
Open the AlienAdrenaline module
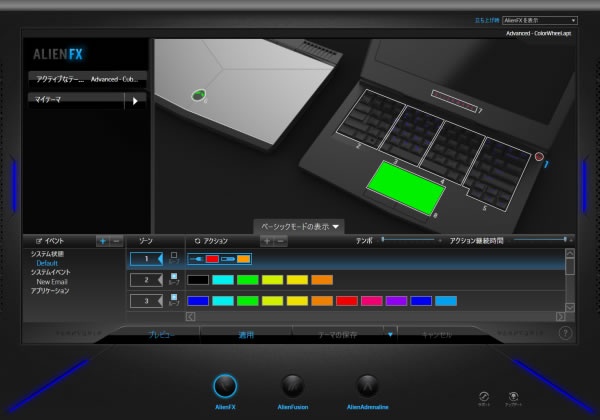(368, 385)
